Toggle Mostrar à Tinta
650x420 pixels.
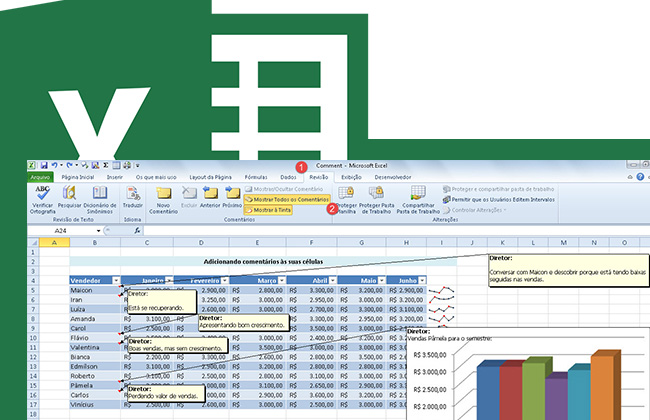pyautogui.click(x=268, y=210)
